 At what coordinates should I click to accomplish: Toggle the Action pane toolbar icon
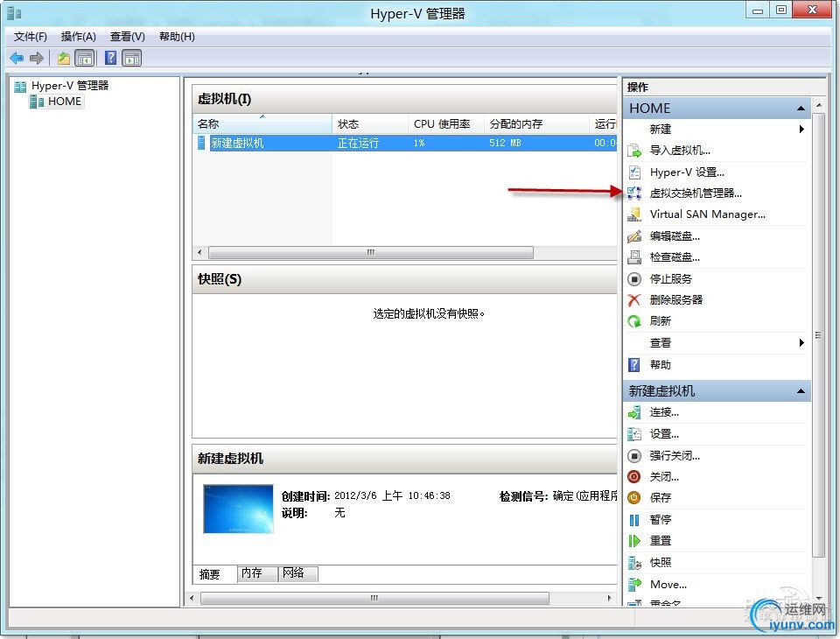[132, 58]
